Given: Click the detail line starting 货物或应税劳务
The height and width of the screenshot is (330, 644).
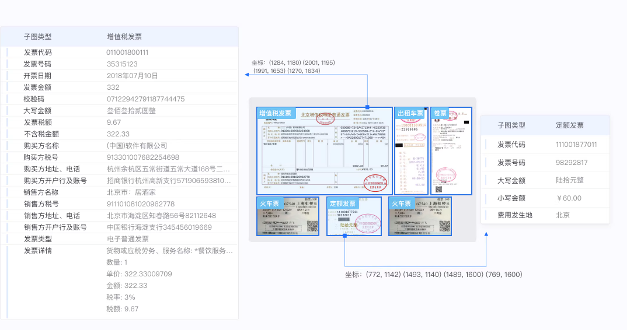Looking at the screenshot, I should click(x=170, y=251).
